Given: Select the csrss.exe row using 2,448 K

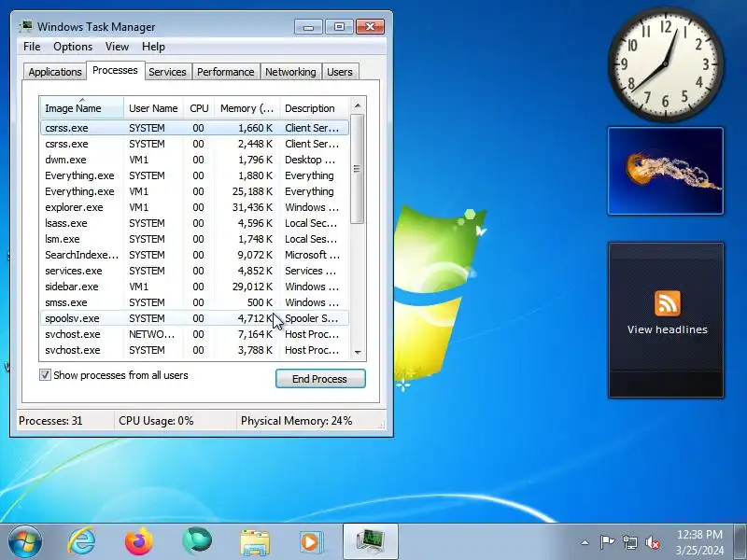Looking at the screenshot, I should [x=194, y=144].
